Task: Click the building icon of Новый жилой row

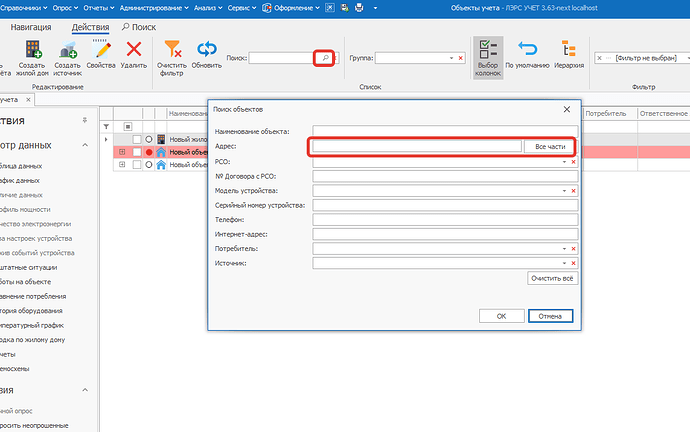Action: tap(161, 139)
